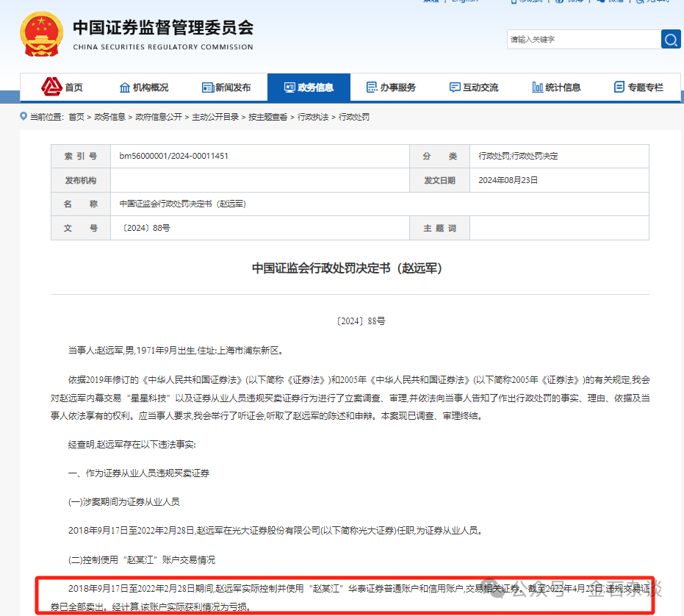Click the paragraph starting 当事人:赵远军

177,351
